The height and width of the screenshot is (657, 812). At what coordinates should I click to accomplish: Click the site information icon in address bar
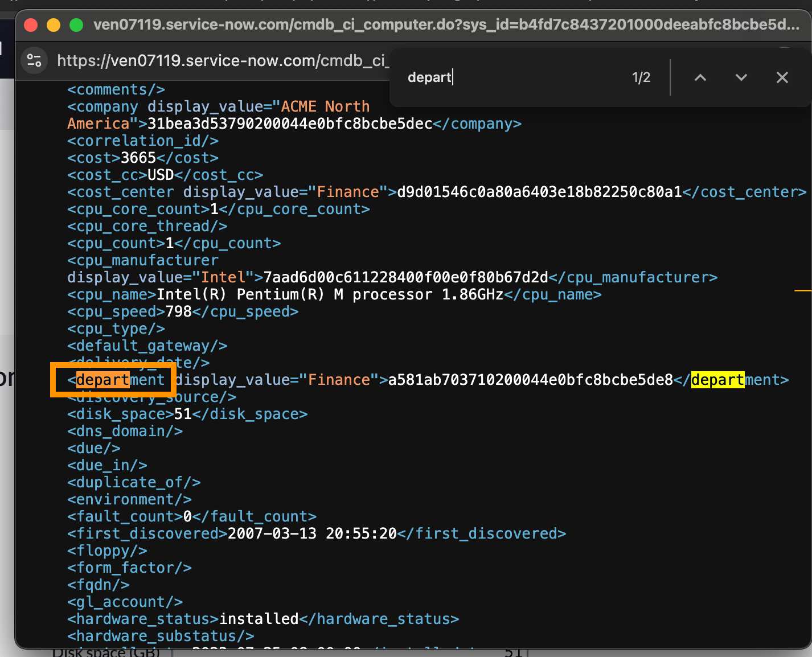click(x=34, y=60)
